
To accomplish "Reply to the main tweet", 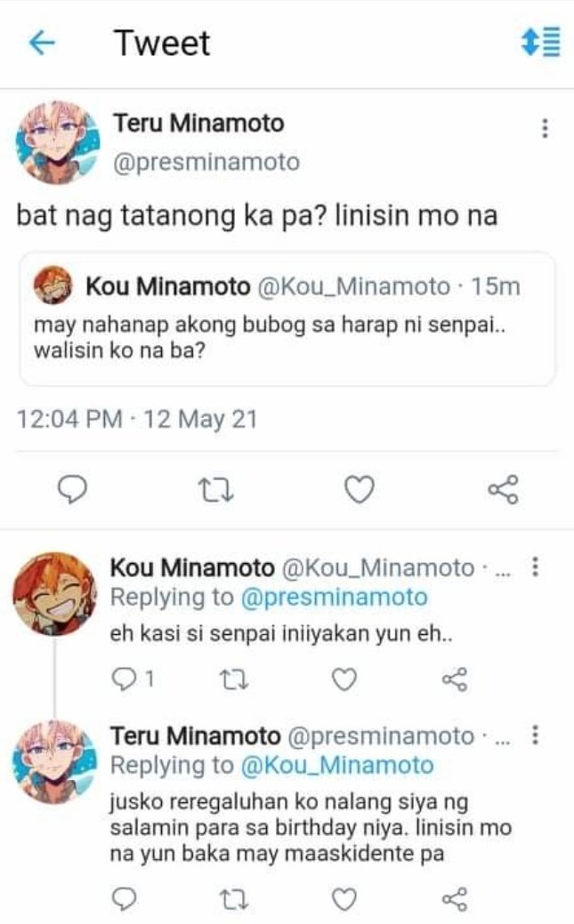I will pyautogui.click(x=72, y=490).
